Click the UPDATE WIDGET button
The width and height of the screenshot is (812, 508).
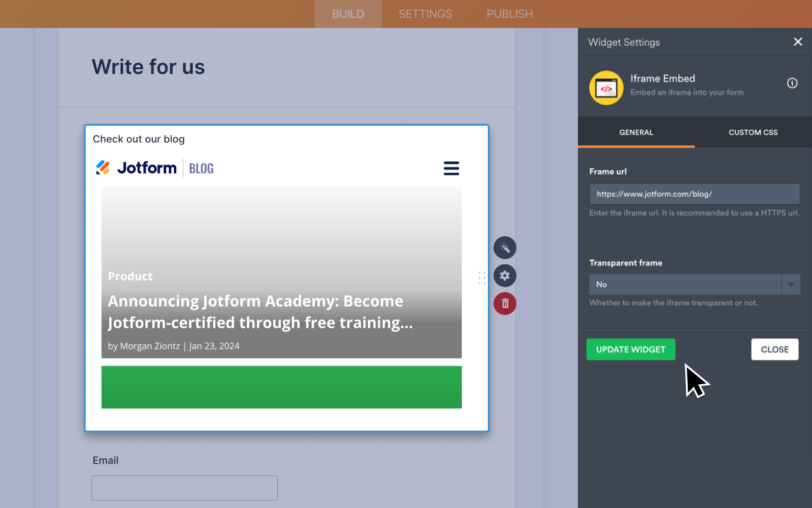click(631, 349)
